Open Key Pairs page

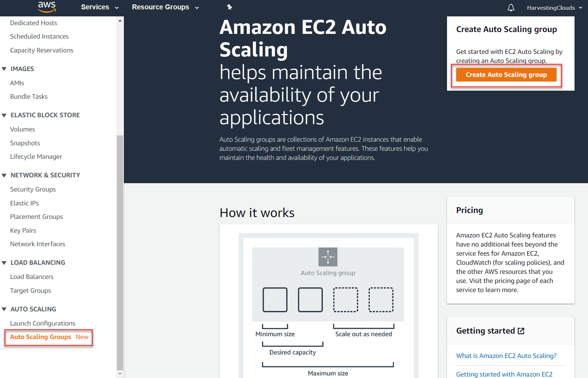(23, 231)
